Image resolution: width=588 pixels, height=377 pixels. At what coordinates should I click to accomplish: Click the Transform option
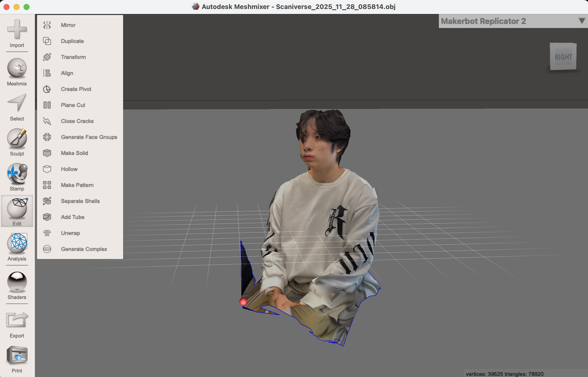[73, 57]
